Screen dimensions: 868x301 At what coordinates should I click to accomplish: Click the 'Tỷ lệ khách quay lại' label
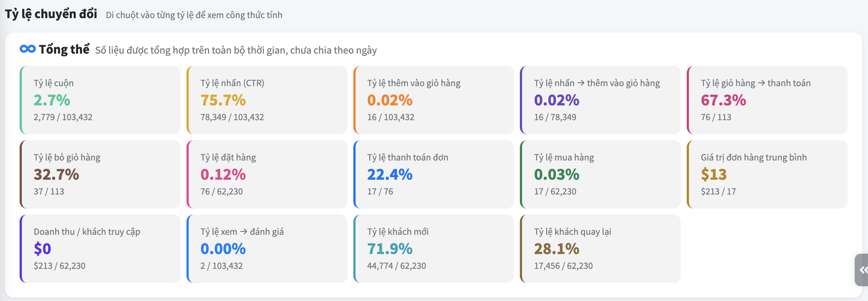[572, 231]
